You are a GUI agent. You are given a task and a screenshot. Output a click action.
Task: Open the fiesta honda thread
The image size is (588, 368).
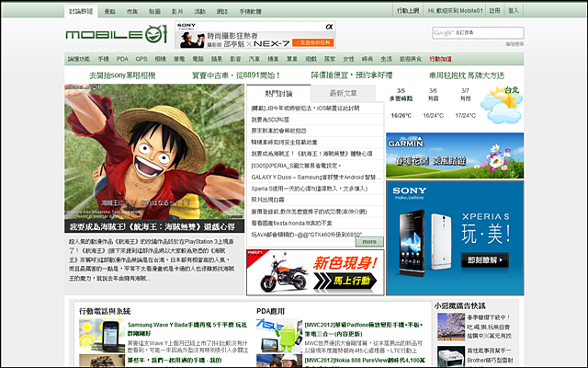(291, 223)
